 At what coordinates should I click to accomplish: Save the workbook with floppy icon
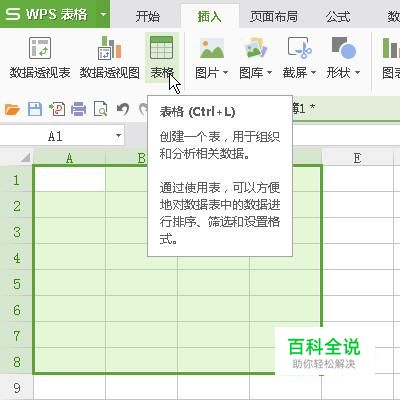[x=35, y=109]
